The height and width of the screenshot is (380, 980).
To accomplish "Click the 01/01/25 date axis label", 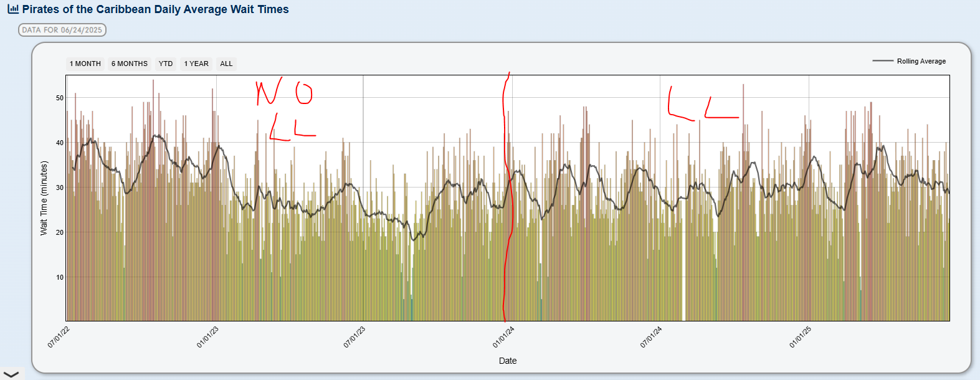I will [800, 337].
